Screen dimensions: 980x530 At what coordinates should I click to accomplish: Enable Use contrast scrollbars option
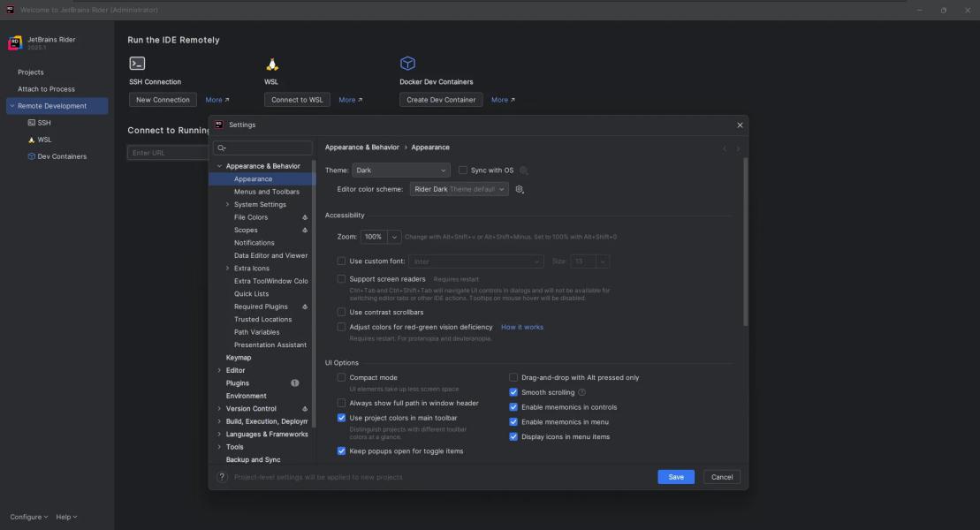pos(342,312)
